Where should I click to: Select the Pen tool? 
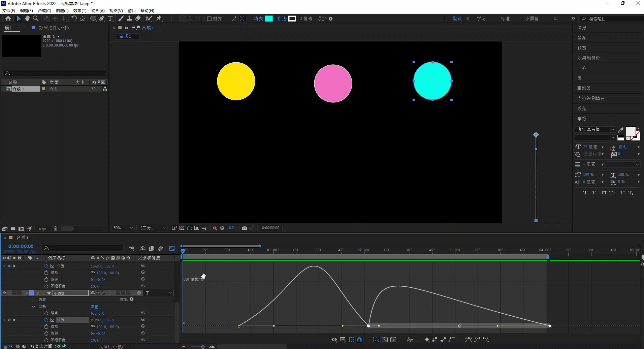point(102,19)
